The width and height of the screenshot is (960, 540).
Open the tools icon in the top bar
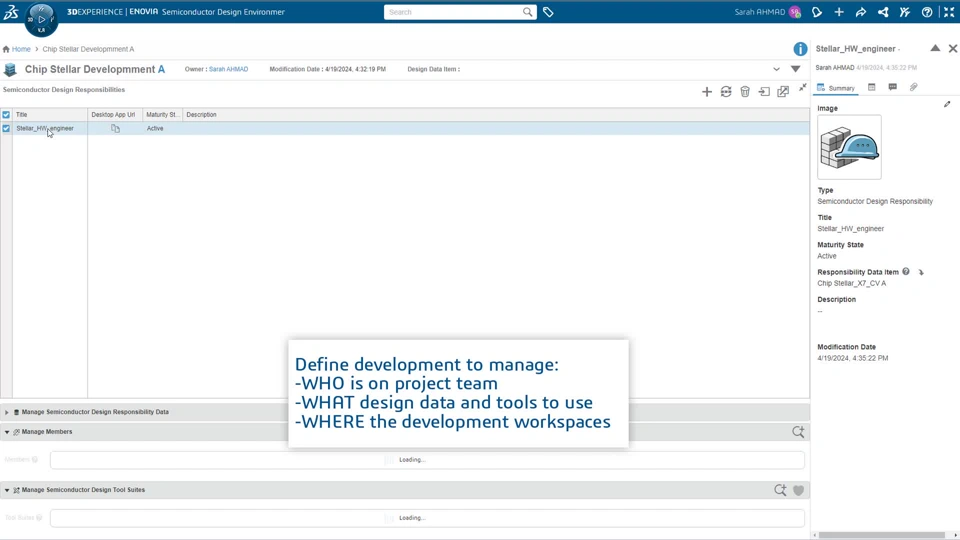tap(905, 12)
